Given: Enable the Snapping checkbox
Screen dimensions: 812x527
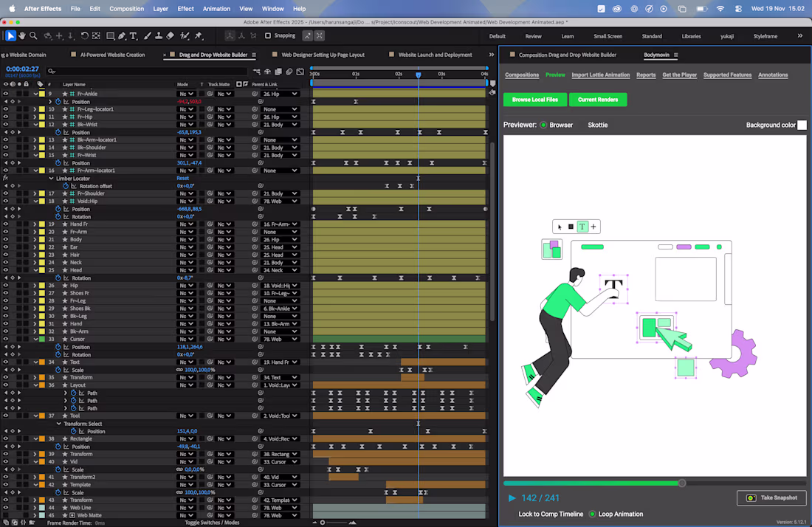Looking at the screenshot, I should (268, 35).
